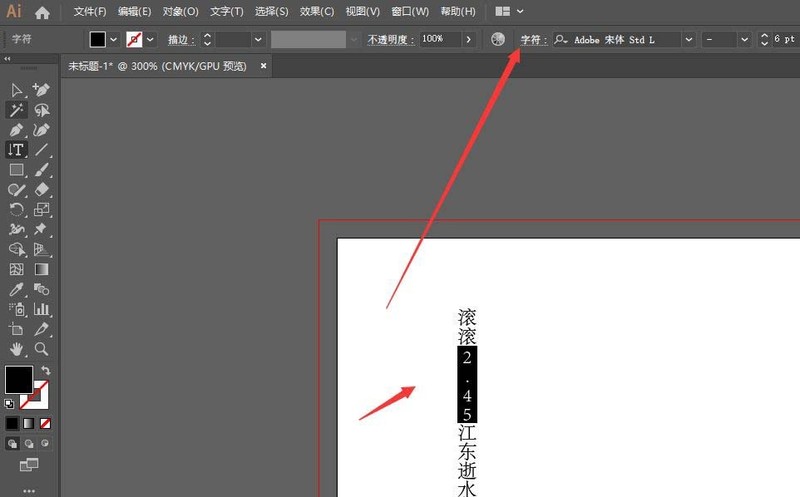Select the Rotate tool
800x497 pixels.
tap(16, 209)
